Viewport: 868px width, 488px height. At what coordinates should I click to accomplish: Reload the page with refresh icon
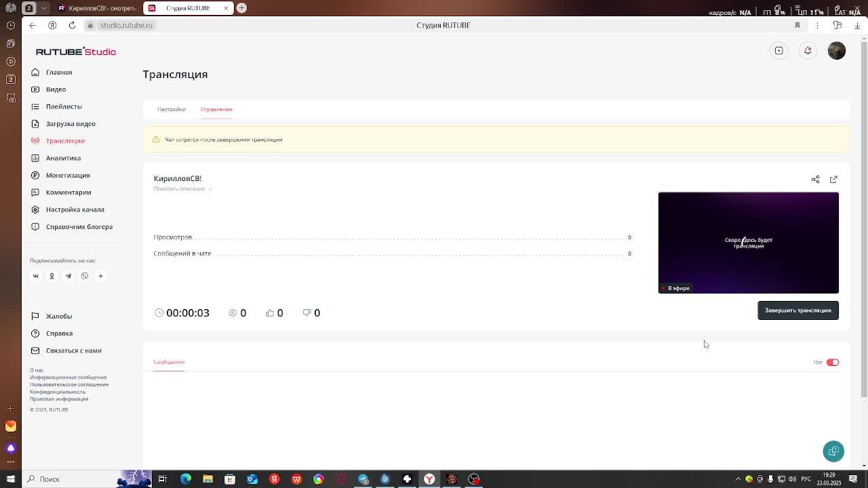click(72, 25)
